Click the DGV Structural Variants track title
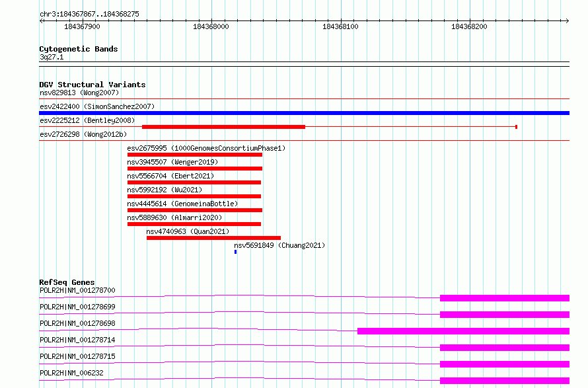This screenshot has height=388, width=588. point(92,85)
